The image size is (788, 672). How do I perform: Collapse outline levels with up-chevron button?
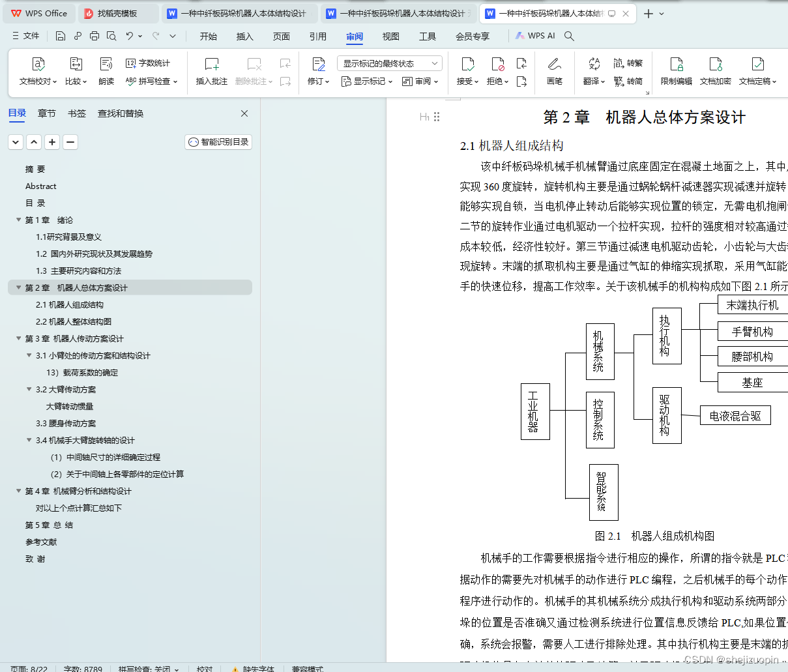[x=35, y=142]
